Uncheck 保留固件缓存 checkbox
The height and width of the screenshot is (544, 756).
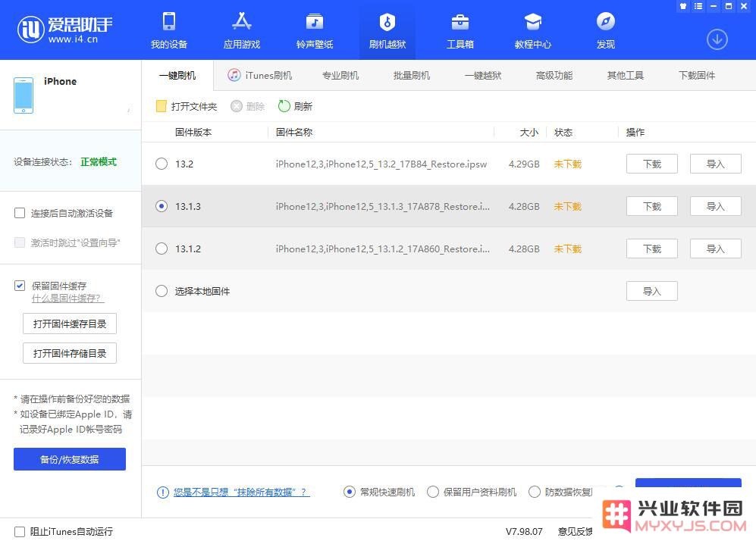[x=20, y=286]
